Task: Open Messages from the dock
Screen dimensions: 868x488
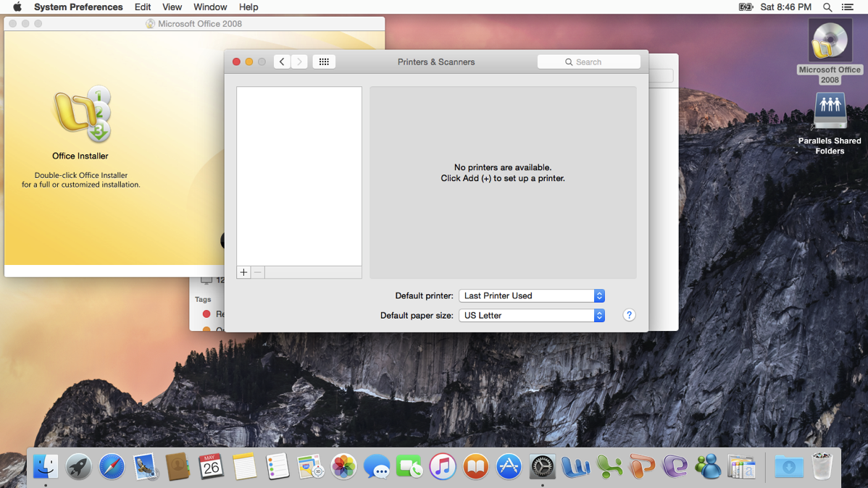Action: point(377,466)
